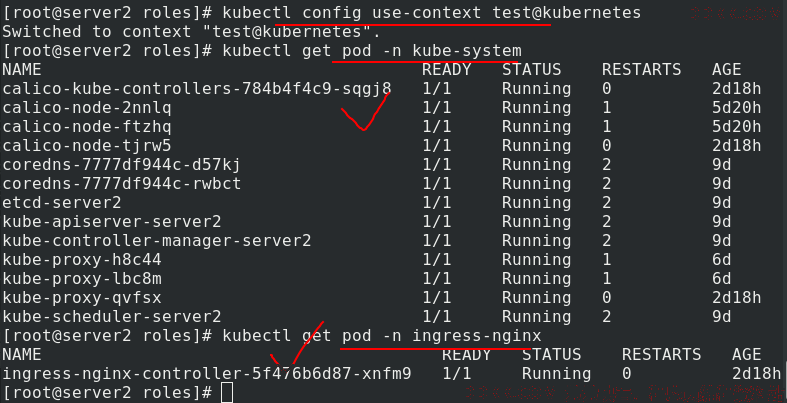Screen dimensions: 787x403
Task: Click the red checkmark beside calico-node-2nnlq
Action: (366, 112)
